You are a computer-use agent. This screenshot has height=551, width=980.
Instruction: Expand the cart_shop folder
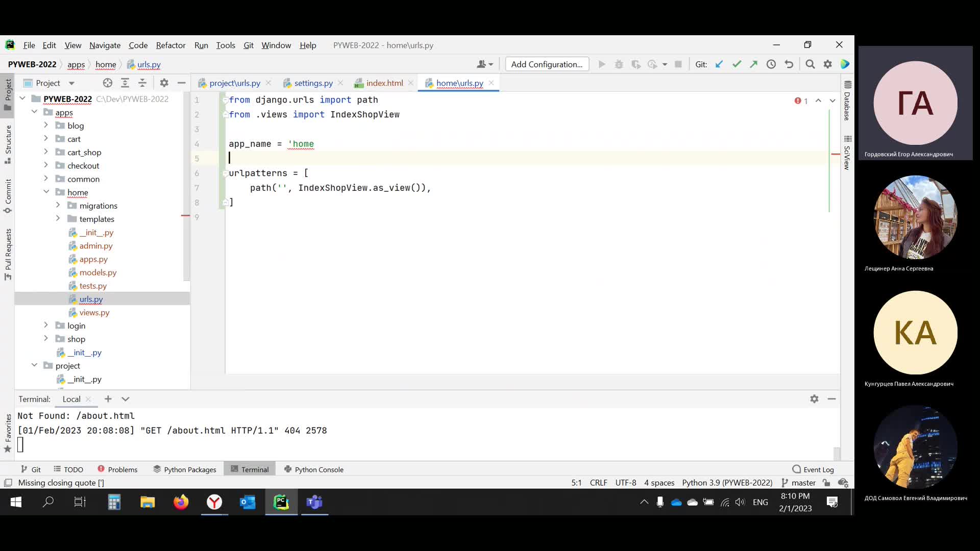pos(46,152)
